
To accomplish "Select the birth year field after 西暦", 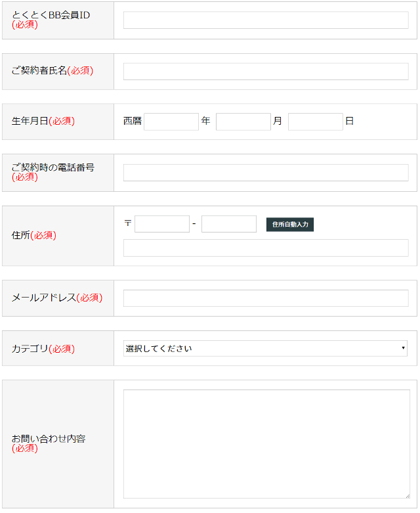I will tap(171, 122).
